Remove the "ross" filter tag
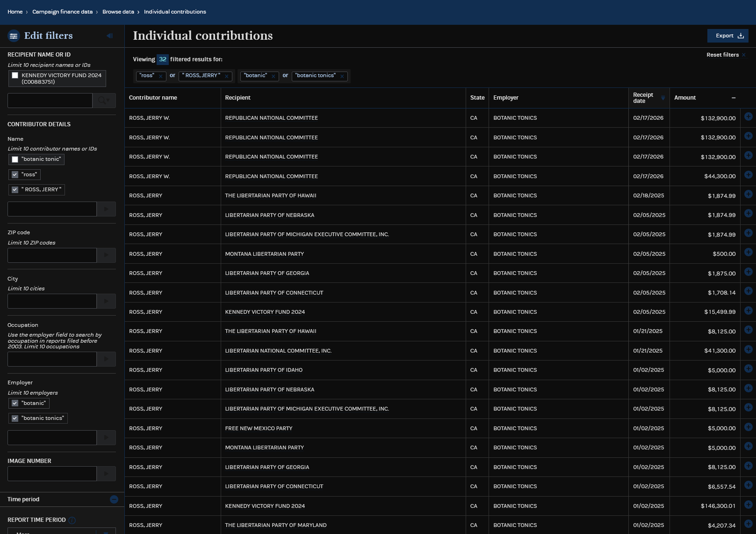The image size is (756, 534). (x=161, y=76)
